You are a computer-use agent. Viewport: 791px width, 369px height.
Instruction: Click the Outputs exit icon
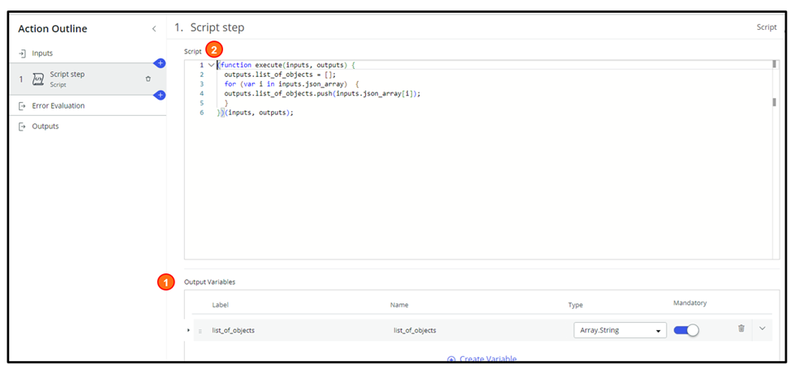point(22,127)
